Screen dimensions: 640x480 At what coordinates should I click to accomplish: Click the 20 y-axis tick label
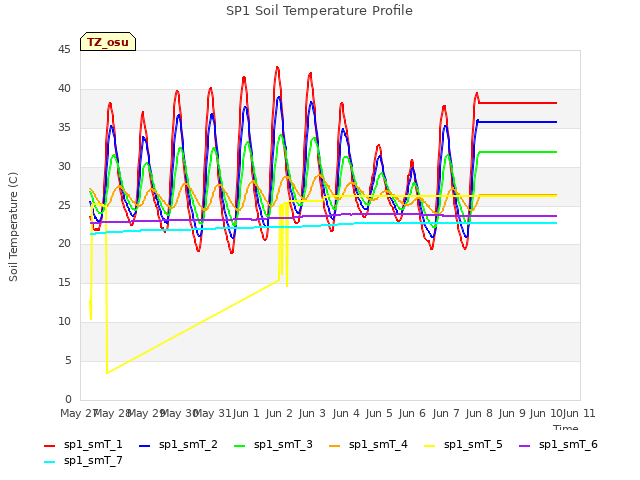64,244
